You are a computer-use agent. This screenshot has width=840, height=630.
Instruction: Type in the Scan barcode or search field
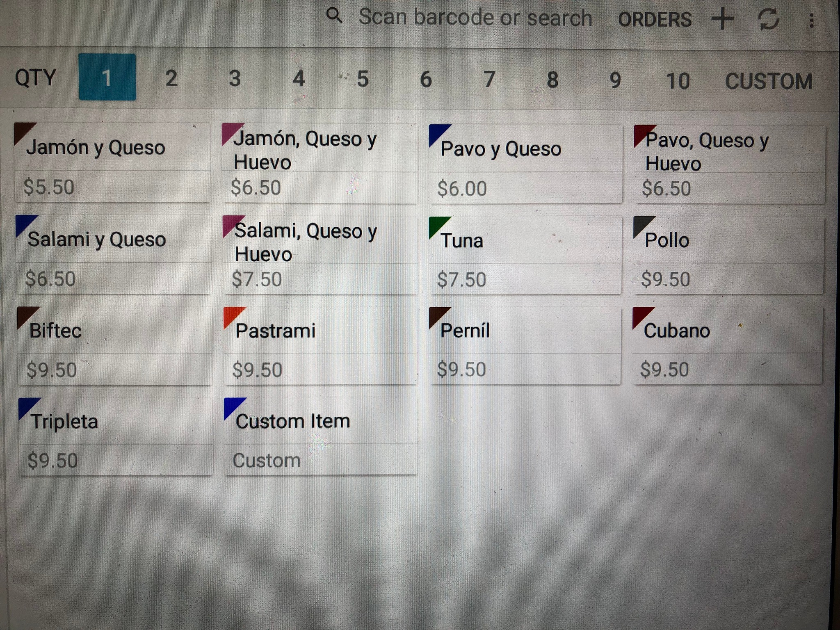pyautogui.click(x=475, y=18)
